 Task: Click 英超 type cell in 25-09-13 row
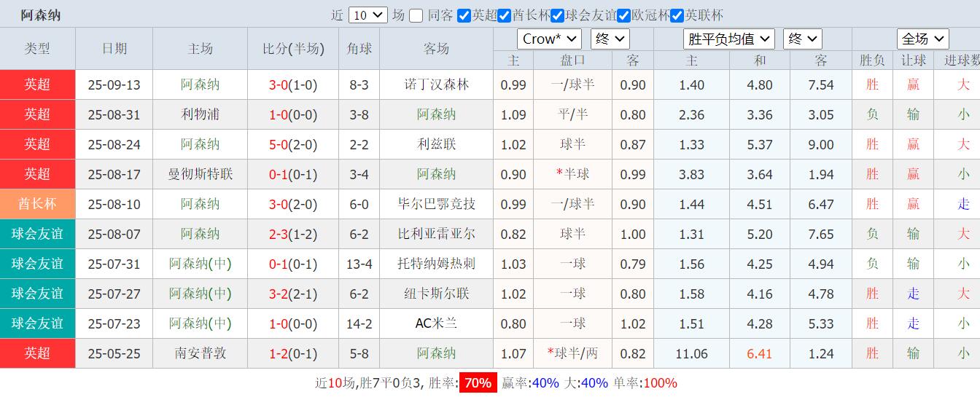point(37,84)
